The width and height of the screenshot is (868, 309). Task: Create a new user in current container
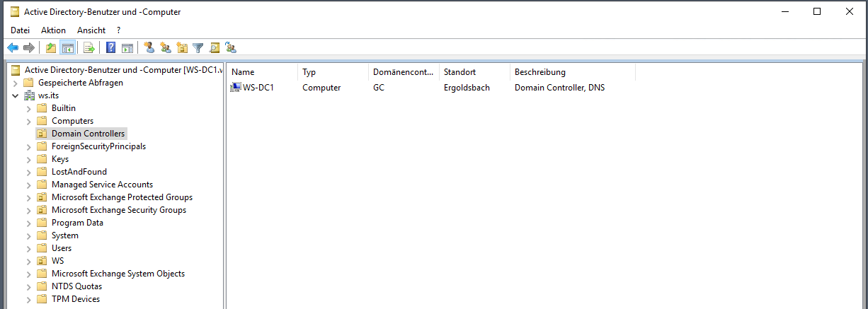click(x=149, y=48)
